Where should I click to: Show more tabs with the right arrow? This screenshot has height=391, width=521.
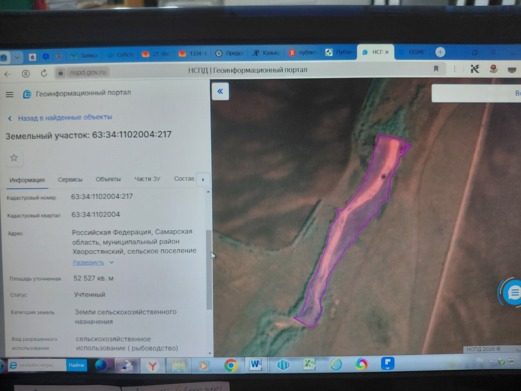(203, 180)
